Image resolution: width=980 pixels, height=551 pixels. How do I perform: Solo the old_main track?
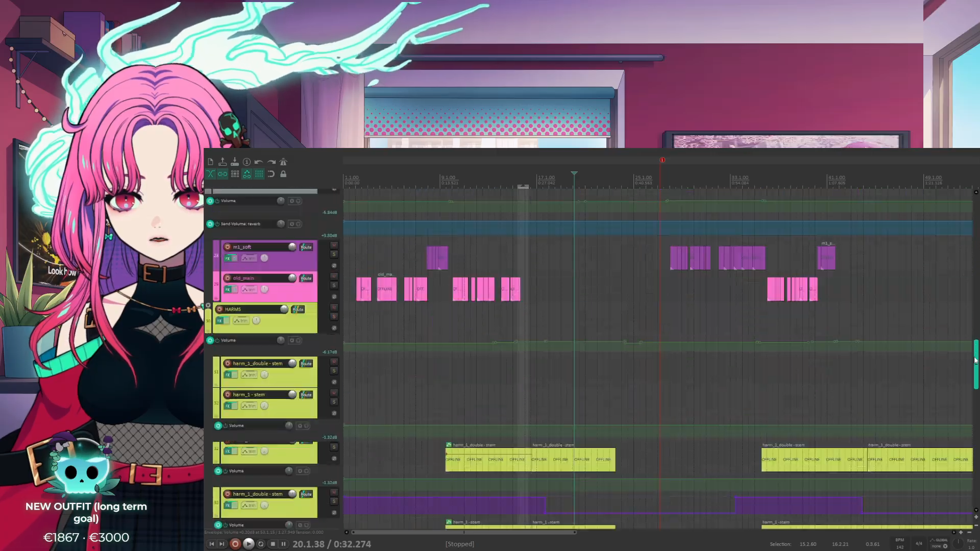tap(334, 286)
